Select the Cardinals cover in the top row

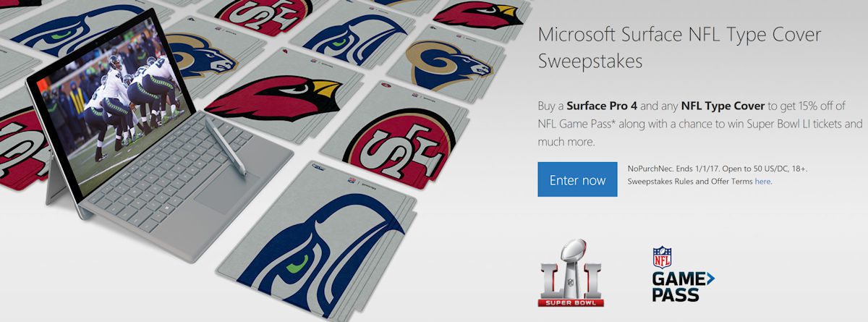click(x=477, y=16)
